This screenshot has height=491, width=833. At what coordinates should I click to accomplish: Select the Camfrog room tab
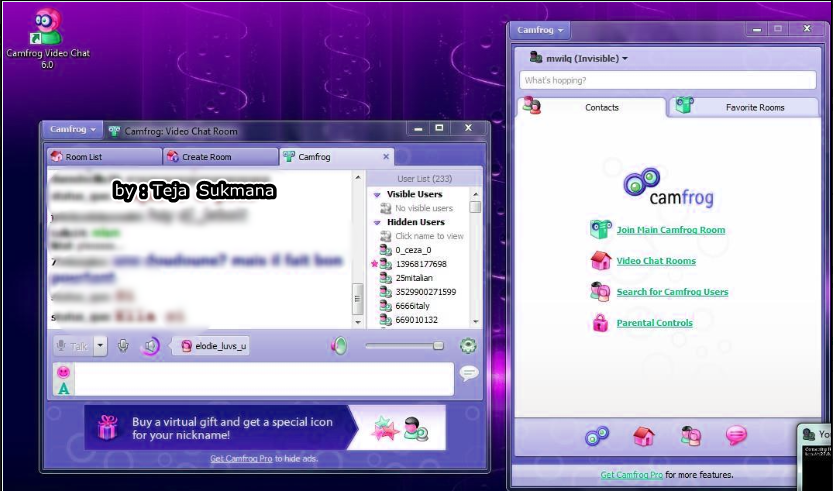pyautogui.click(x=329, y=157)
